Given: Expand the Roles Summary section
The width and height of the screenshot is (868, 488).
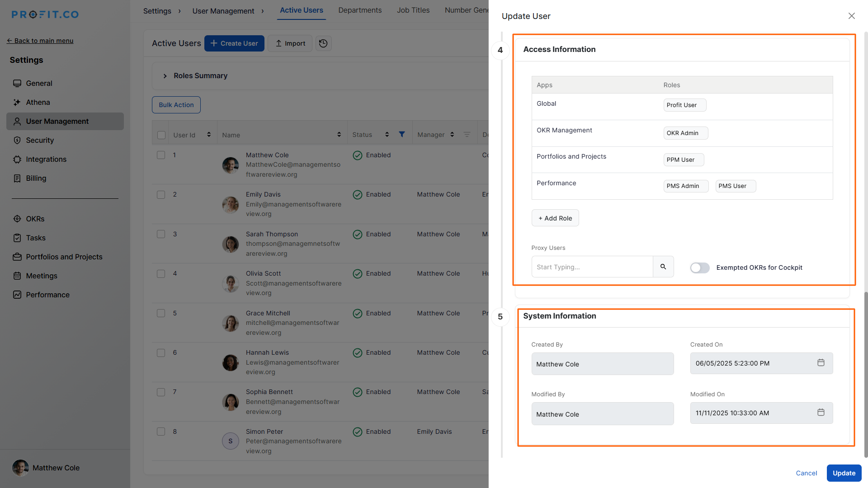Looking at the screenshot, I should pos(165,76).
